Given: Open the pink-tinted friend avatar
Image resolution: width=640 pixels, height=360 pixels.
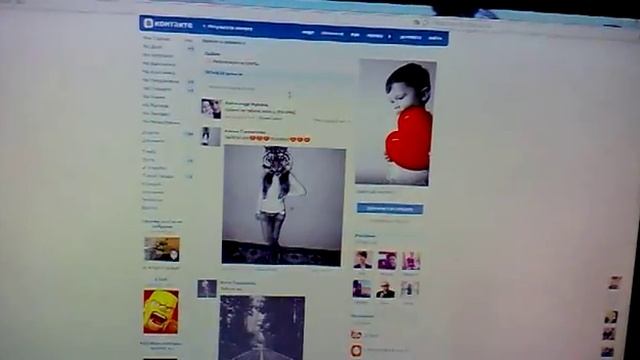Looking at the screenshot, I should coord(410,261).
